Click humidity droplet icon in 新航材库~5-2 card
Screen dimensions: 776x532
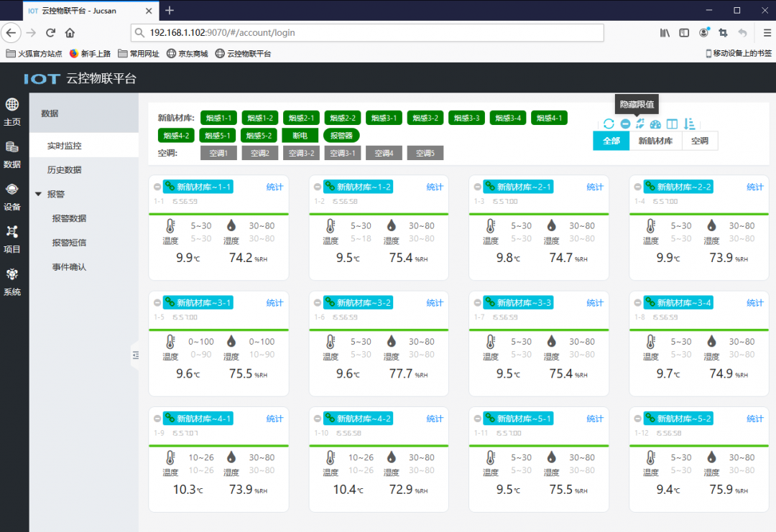point(711,457)
